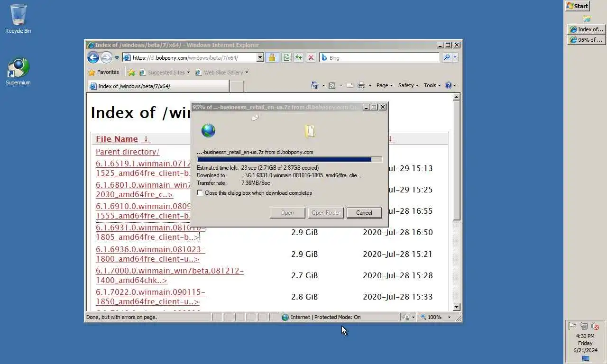Image resolution: width=607 pixels, height=364 pixels.
Task: Click the Home icon in command bar
Action: 314,85
